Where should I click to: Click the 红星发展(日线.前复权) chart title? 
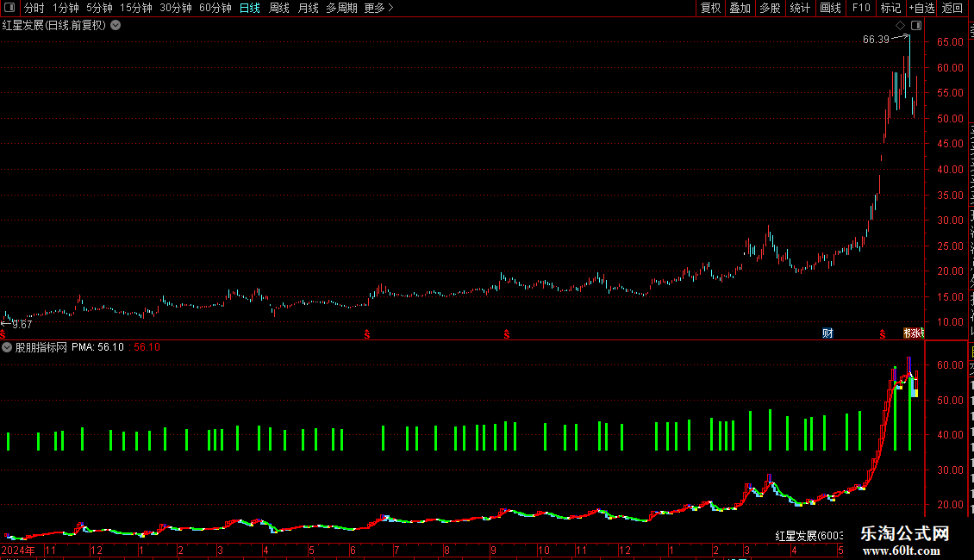click(54, 26)
